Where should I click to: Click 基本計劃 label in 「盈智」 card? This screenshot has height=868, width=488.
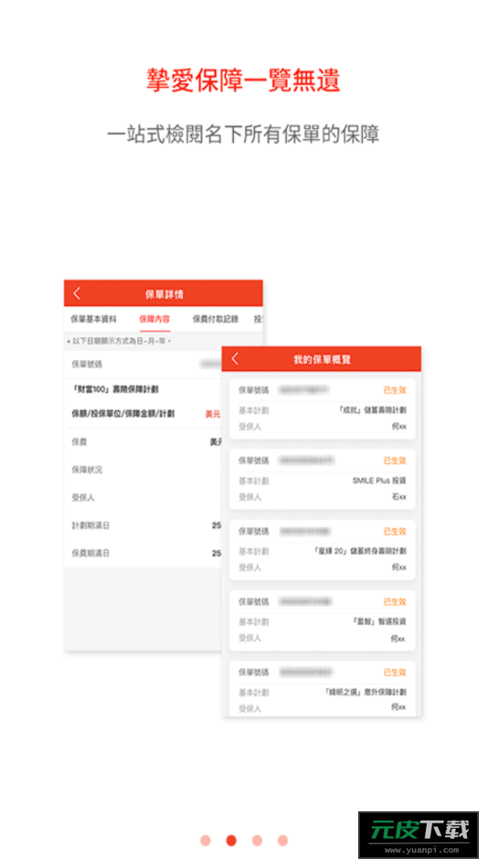[254, 621]
